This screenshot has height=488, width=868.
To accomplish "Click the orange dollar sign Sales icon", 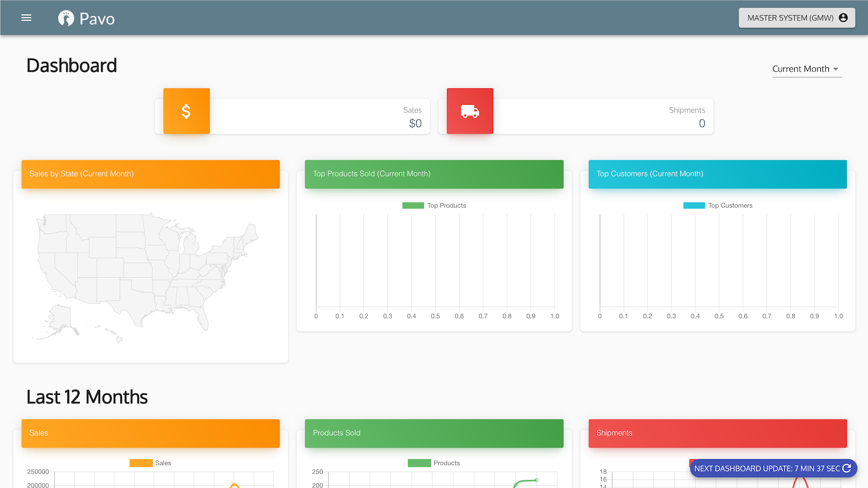I will click(186, 111).
